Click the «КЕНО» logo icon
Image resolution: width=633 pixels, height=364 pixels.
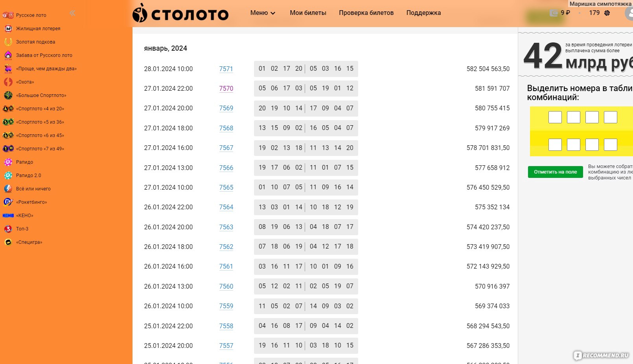coord(8,216)
